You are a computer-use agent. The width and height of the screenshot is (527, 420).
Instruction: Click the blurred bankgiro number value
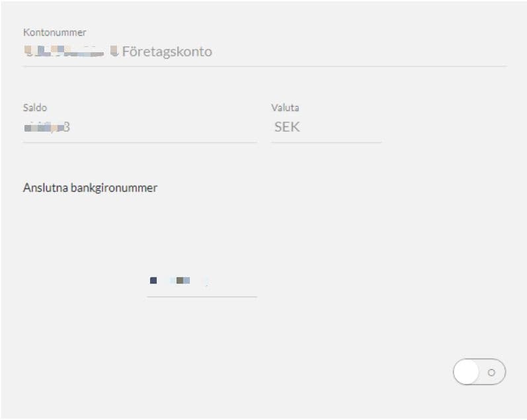(x=179, y=280)
